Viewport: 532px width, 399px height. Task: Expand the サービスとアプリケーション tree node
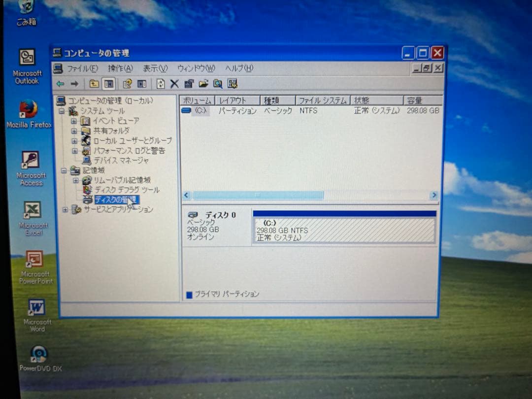tap(66, 209)
